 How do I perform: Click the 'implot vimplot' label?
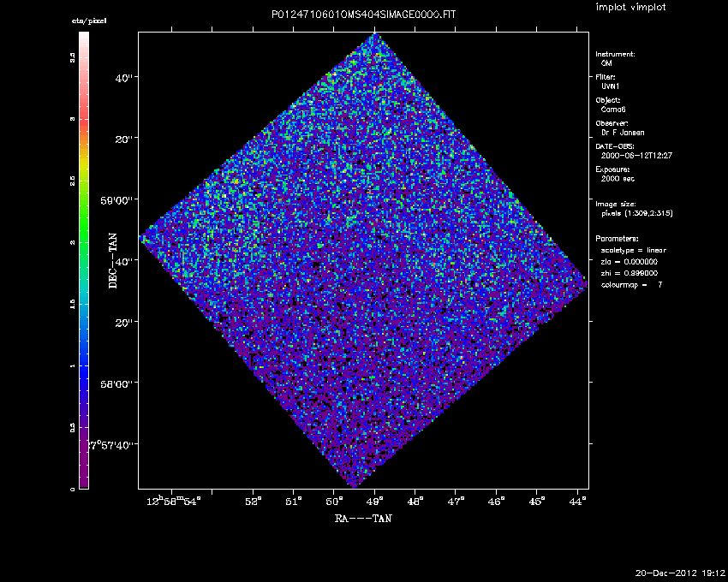click(x=630, y=8)
